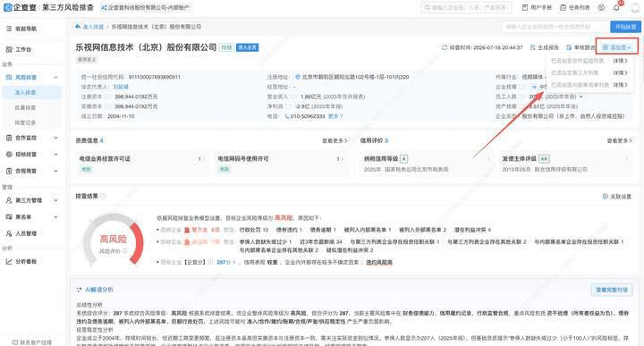644x346 pixels.
Task: Open the notification bell
Action: [x=616, y=7]
